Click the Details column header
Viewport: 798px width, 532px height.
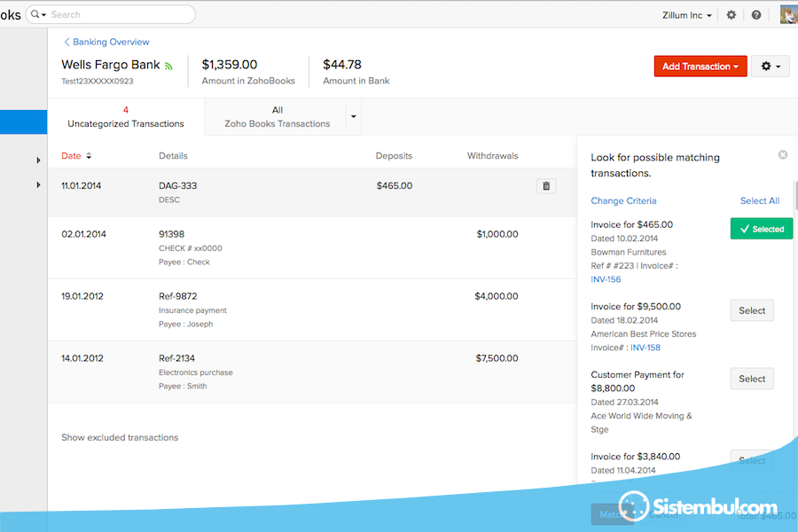point(173,156)
